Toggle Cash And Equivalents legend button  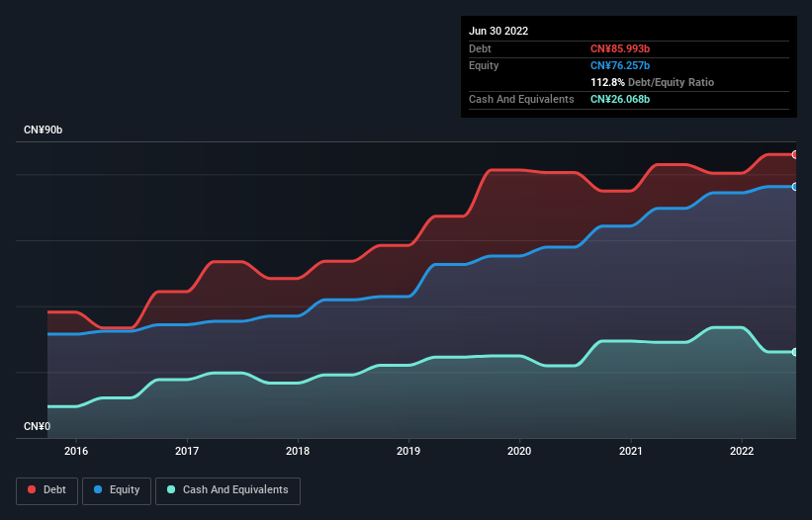[x=227, y=490]
